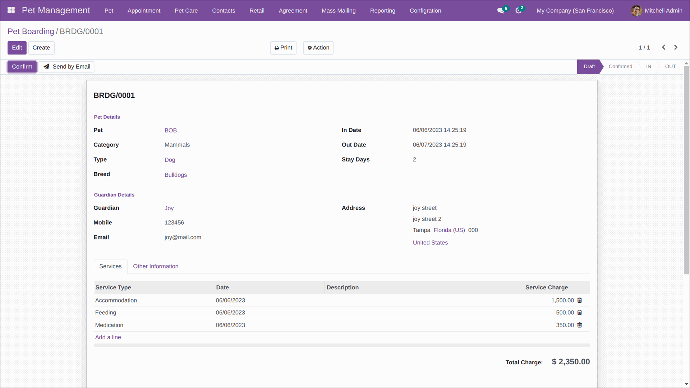Viewport: 690px width, 388px height.
Task: Open Florida (US) state link
Action: pos(449,230)
